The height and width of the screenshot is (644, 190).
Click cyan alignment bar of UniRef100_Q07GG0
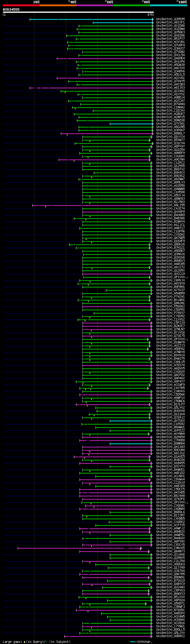point(131,421)
